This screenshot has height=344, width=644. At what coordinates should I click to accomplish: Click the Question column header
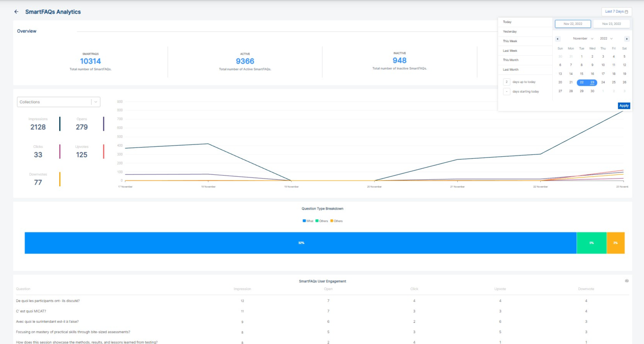pyautogui.click(x=23, y=289)
